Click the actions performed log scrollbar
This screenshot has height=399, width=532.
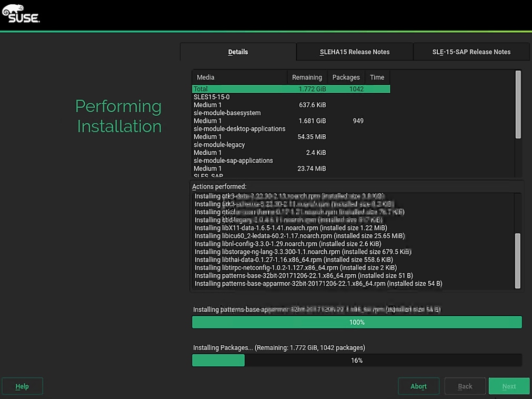518,261
